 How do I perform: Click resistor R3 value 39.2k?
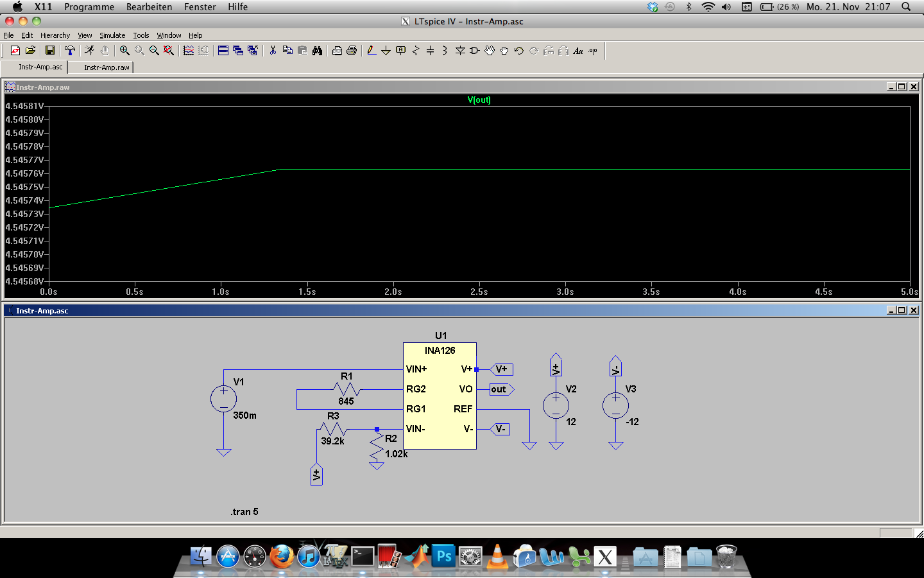point(332,441)
